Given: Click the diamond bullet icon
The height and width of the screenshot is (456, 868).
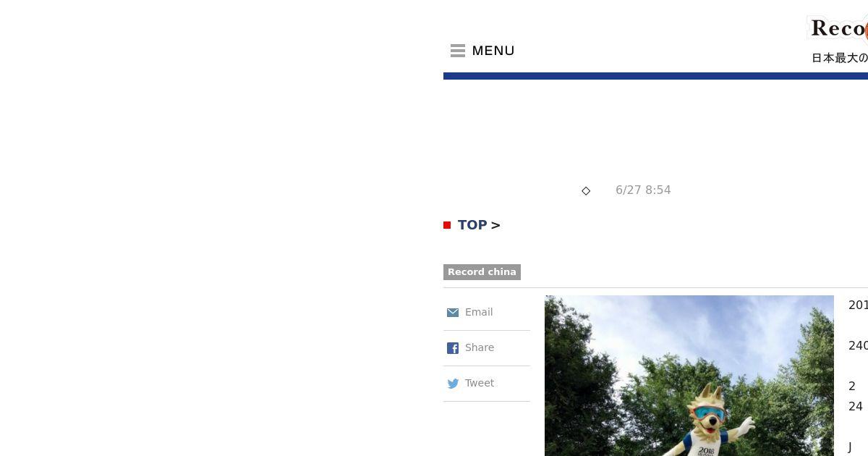Looking at the screenshot, I should click(586, 191).
